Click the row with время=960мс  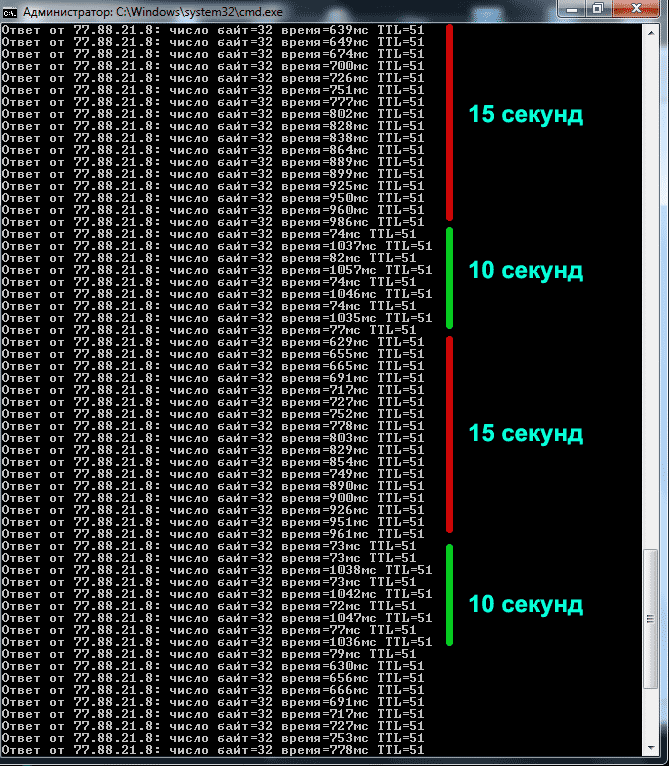click(213, 210)
